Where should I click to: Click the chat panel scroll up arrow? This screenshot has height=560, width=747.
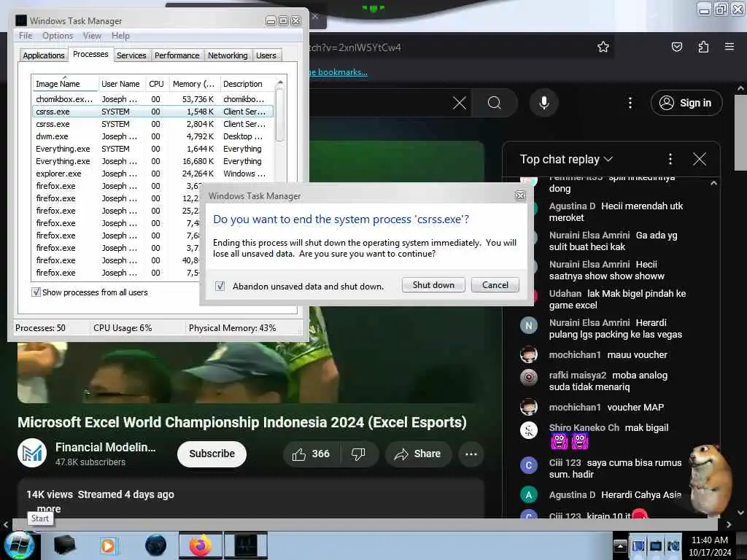tap(713, 183)
